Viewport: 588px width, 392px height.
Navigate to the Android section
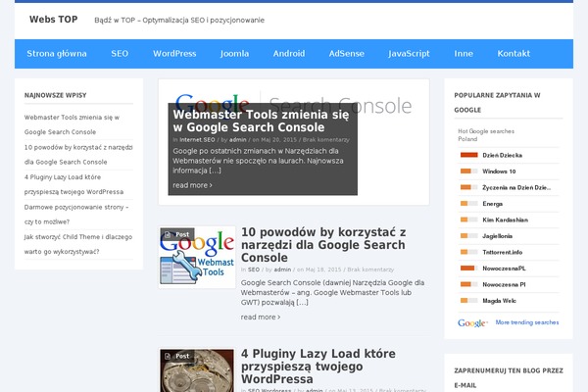coord(289,54)
